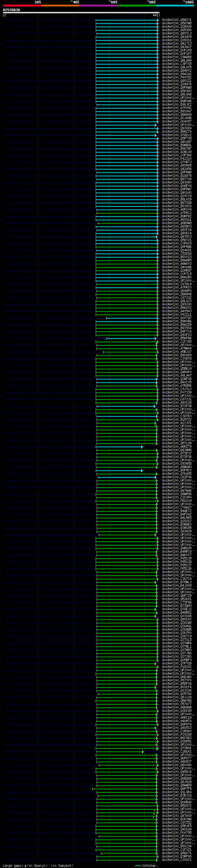The width and height of the screenshot is (197, 868).
Task: Click the cyan alignment bar for UniRef100_Q2WFX6
Action: 127,379
